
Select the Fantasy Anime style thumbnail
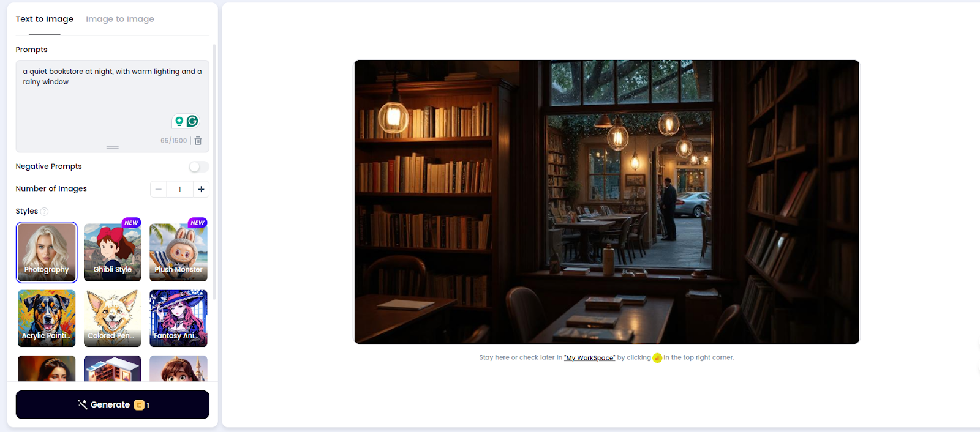point(178,318)
